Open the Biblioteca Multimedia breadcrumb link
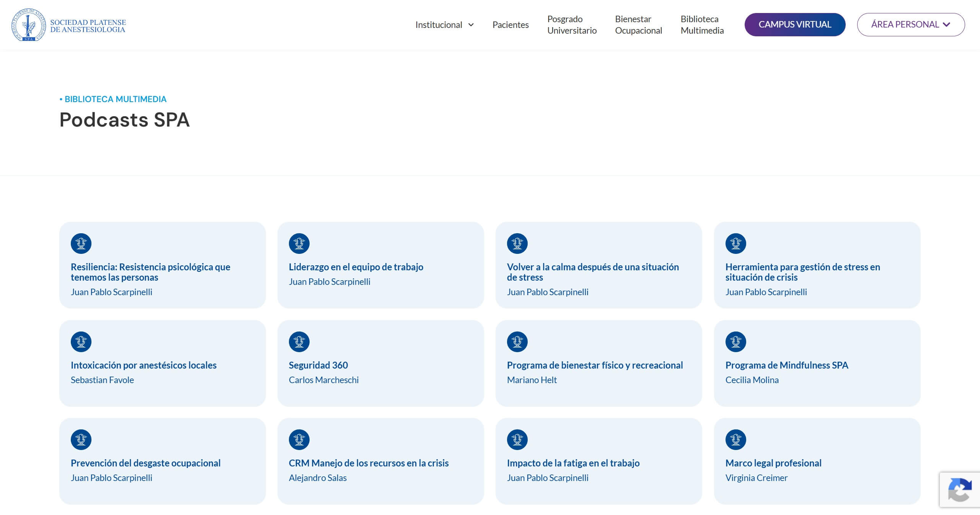This screenshot has width=980, height=515. click(115, 99)
